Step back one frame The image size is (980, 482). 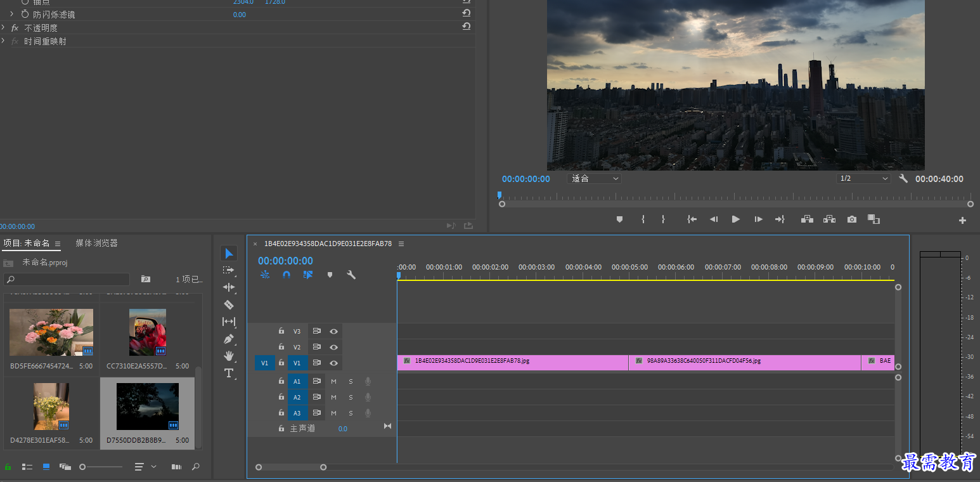[x=714, y=219]
